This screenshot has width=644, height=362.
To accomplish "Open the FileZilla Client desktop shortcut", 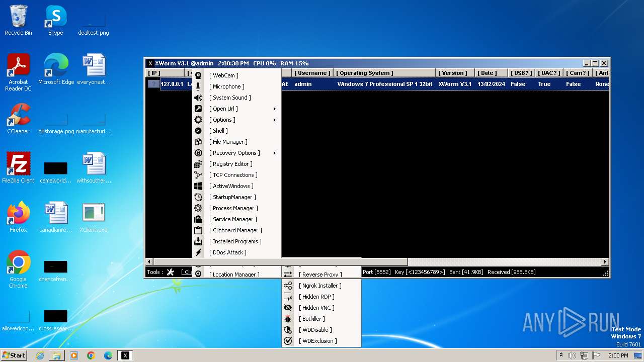I will point(18,168).
